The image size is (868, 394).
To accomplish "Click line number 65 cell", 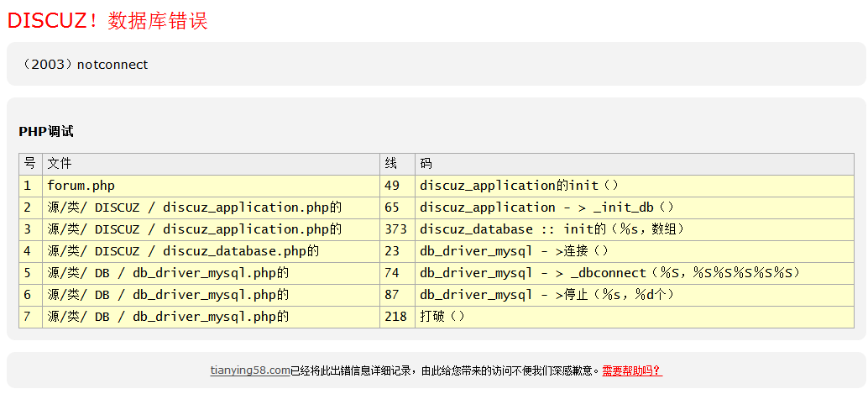I will click(x=397, y=208).
